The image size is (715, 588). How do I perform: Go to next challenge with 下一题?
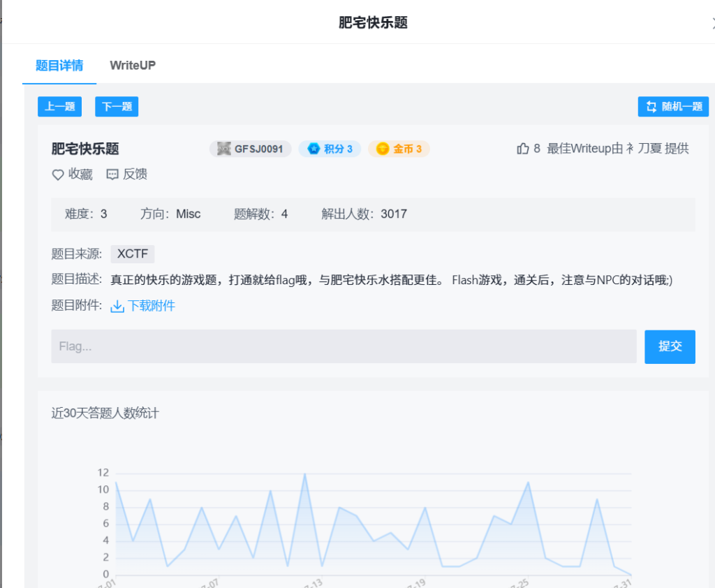[x=117, y=107]
